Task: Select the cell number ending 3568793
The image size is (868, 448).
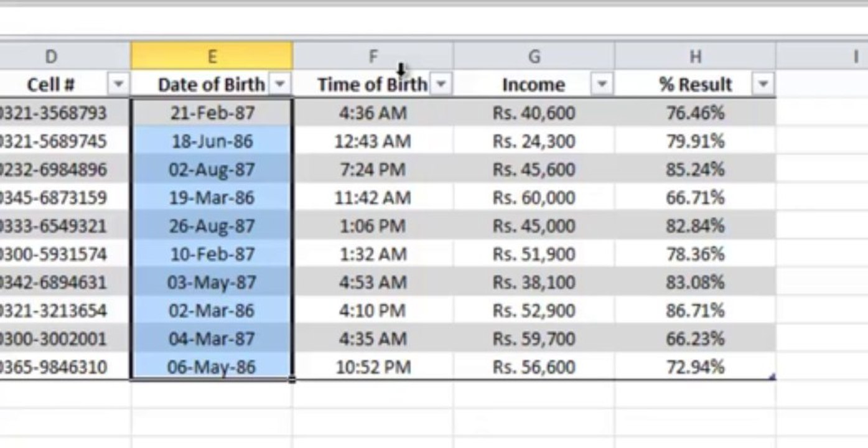Action: 65,113
